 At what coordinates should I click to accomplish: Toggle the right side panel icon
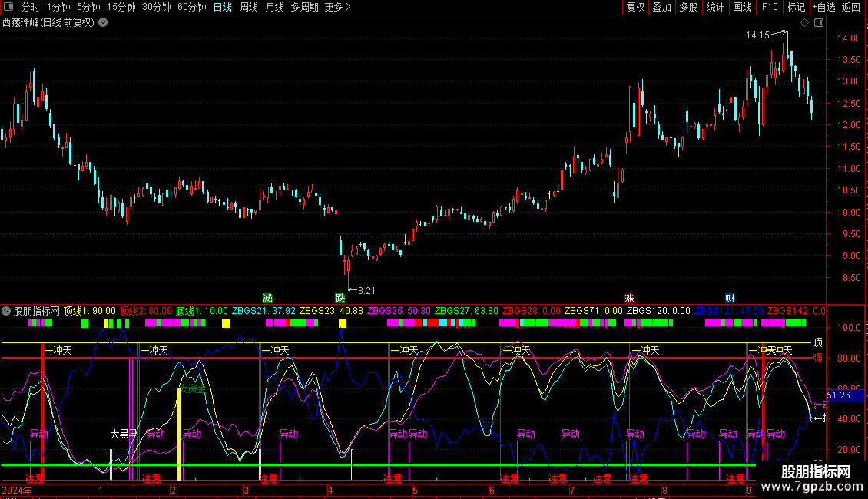click(x=819, y=23)
